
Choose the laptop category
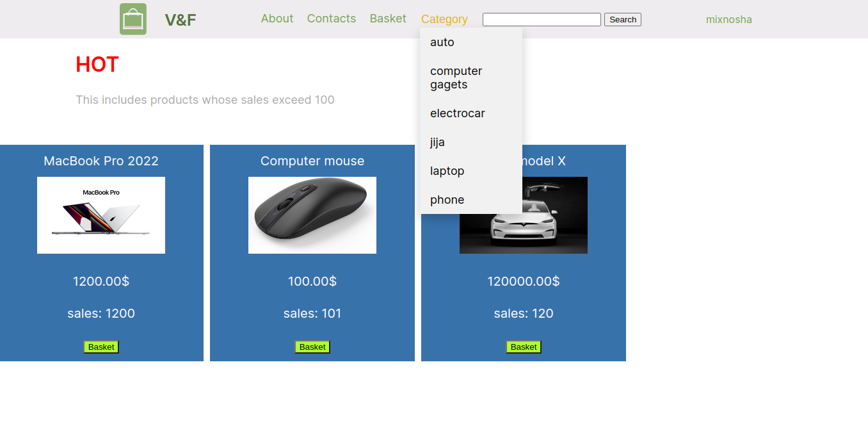click(x=471, y=171)
